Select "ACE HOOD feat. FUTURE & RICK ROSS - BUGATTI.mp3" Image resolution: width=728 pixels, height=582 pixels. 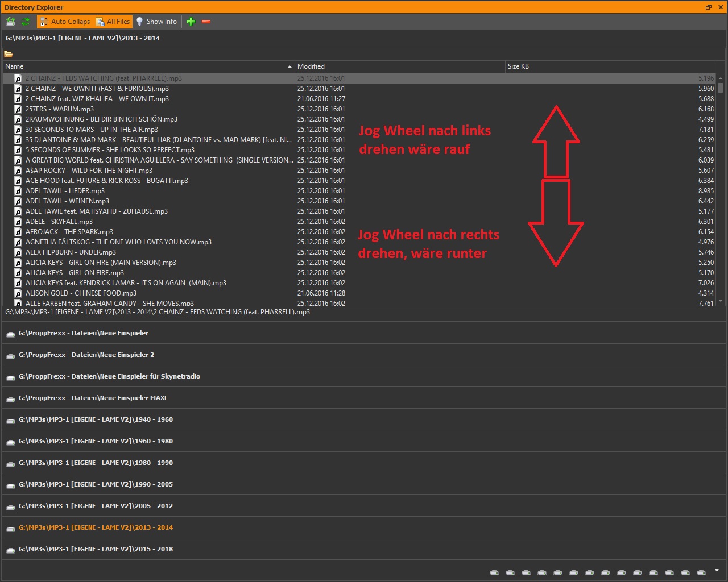(x=359, y=181)
